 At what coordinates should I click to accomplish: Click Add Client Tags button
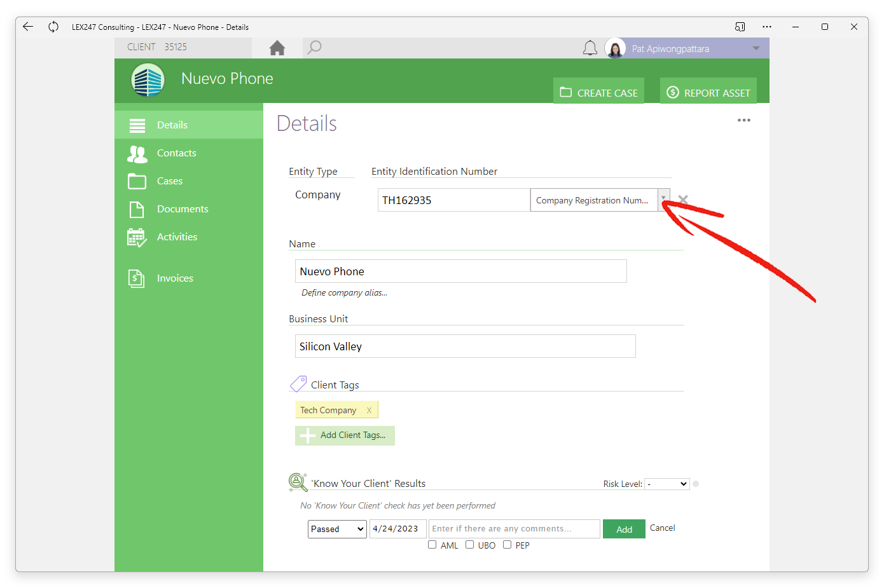(x=345, y=435)
